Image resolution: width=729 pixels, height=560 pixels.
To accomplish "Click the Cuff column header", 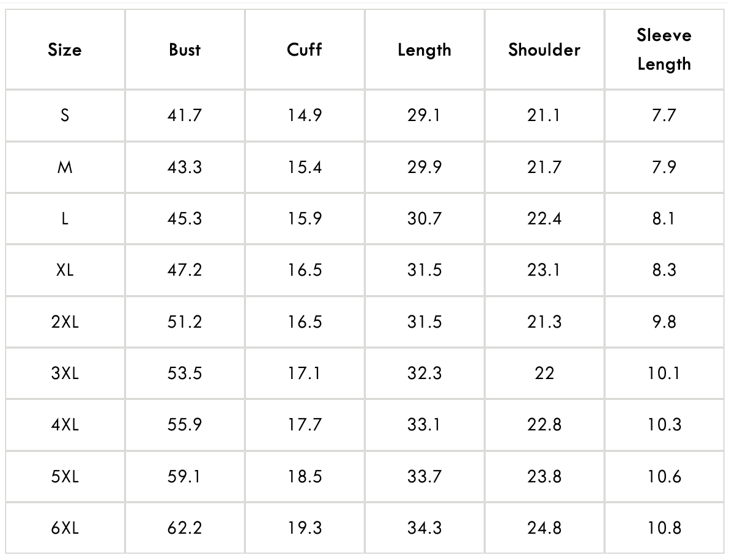I will (x=305, y=50).
